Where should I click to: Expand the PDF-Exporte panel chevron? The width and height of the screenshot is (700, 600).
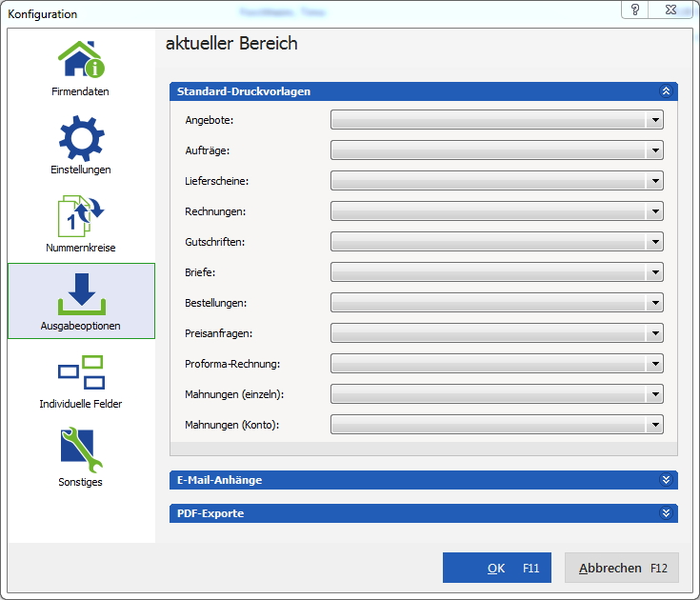[666, 513]
